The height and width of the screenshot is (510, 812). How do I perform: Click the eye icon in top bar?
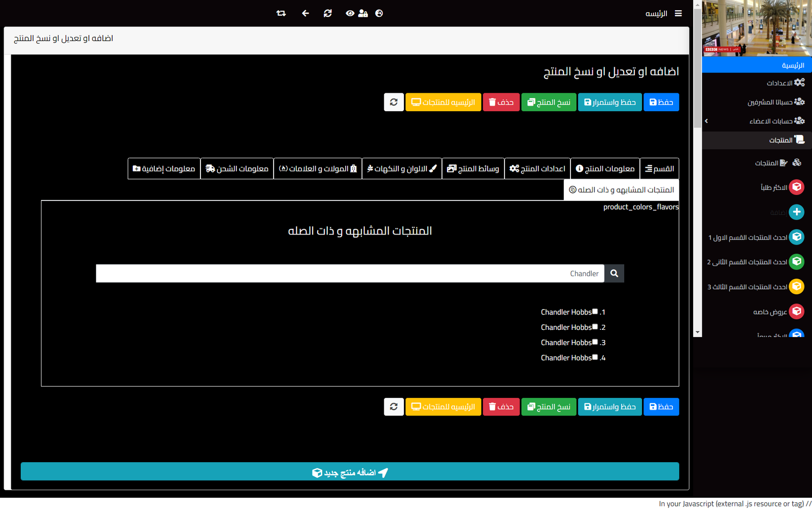tap(350, 14)
